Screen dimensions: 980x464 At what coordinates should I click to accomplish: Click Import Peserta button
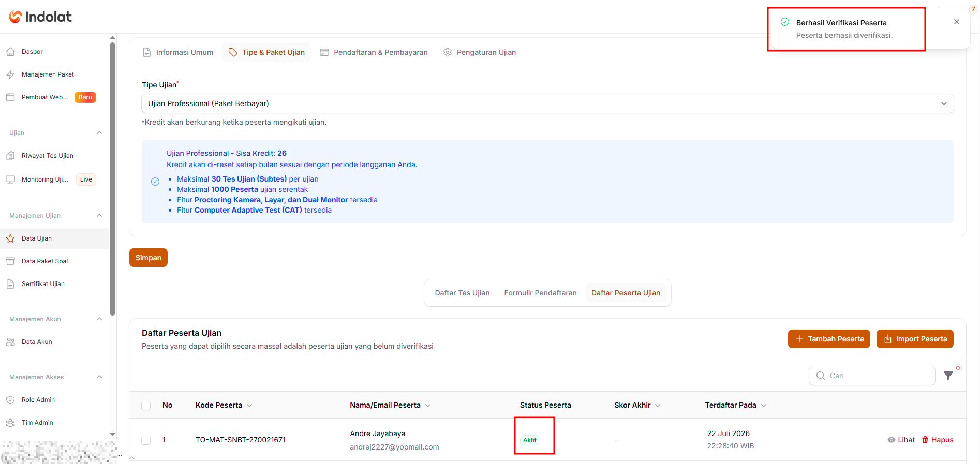(915, 339)
